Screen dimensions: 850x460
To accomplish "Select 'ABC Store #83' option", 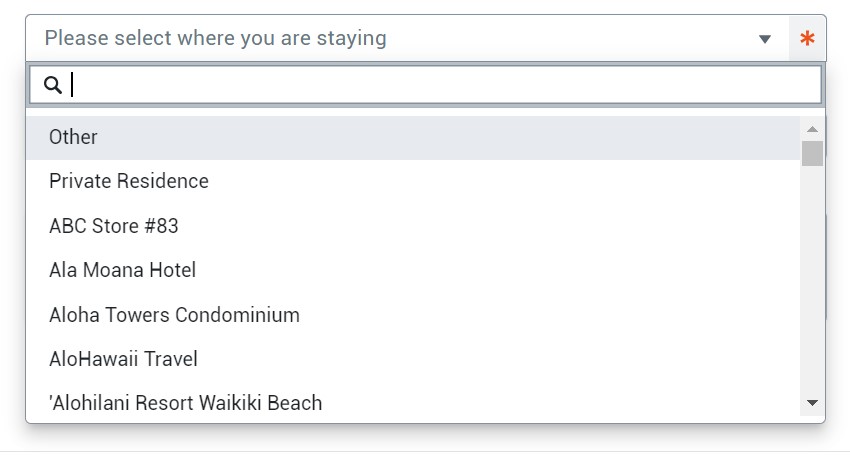I will coord(114,226).
